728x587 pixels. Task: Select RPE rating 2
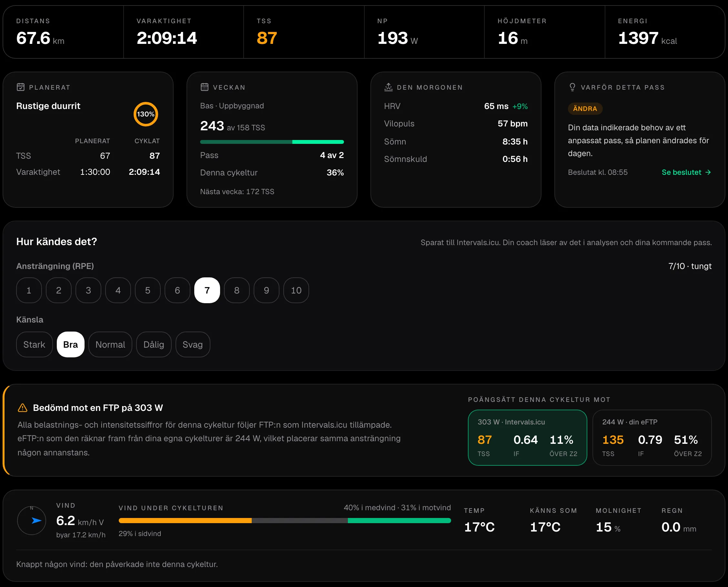59,291
